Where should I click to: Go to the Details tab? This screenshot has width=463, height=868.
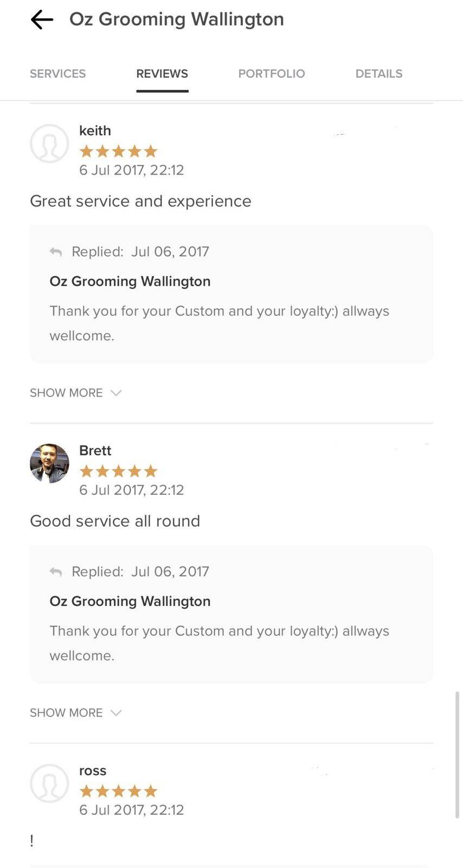pyautogui.click(x=379, y=74)
